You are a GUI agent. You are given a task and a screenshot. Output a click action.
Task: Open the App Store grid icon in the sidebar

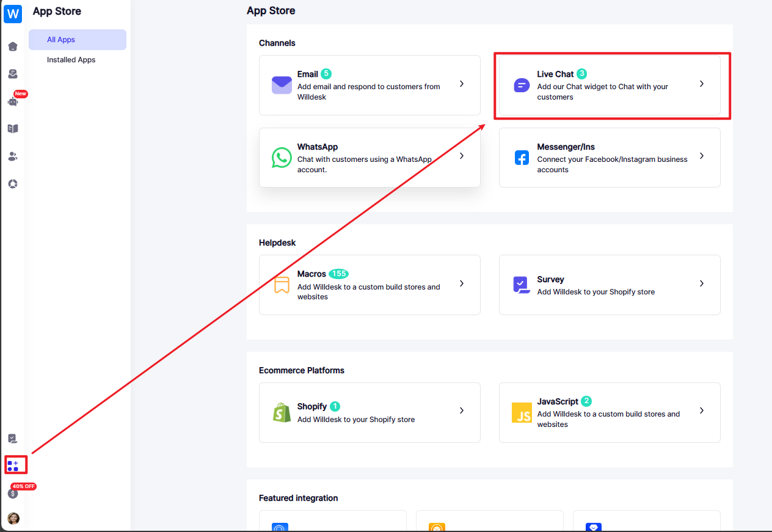click(13, 465)
